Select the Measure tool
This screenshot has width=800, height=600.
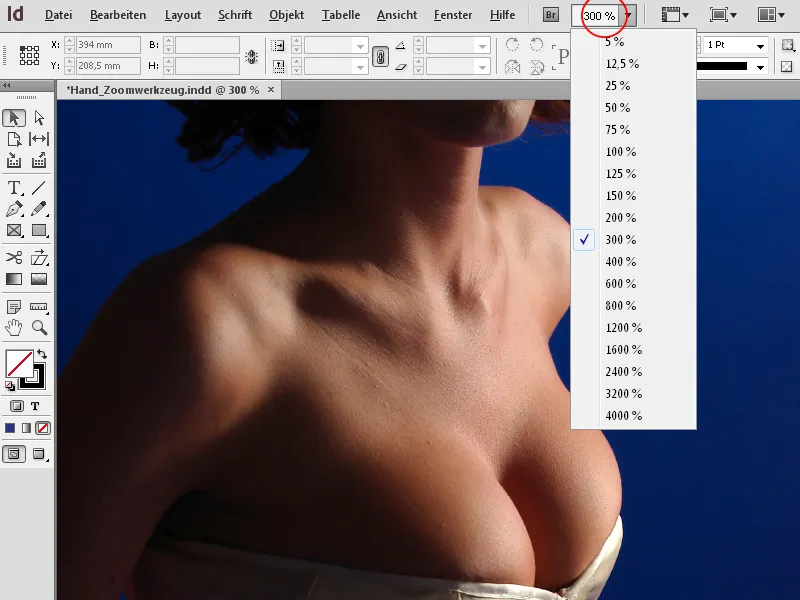(39, 307)
